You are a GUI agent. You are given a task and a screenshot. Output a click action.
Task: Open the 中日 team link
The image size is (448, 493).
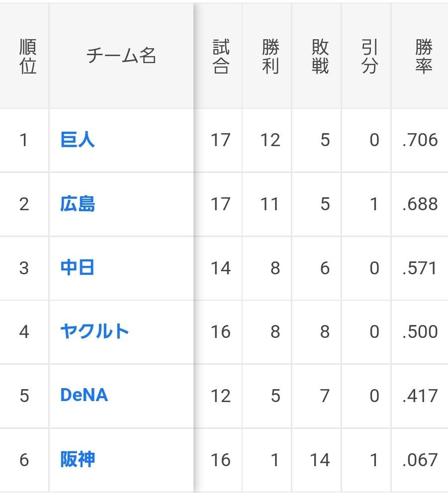[78, 267]
